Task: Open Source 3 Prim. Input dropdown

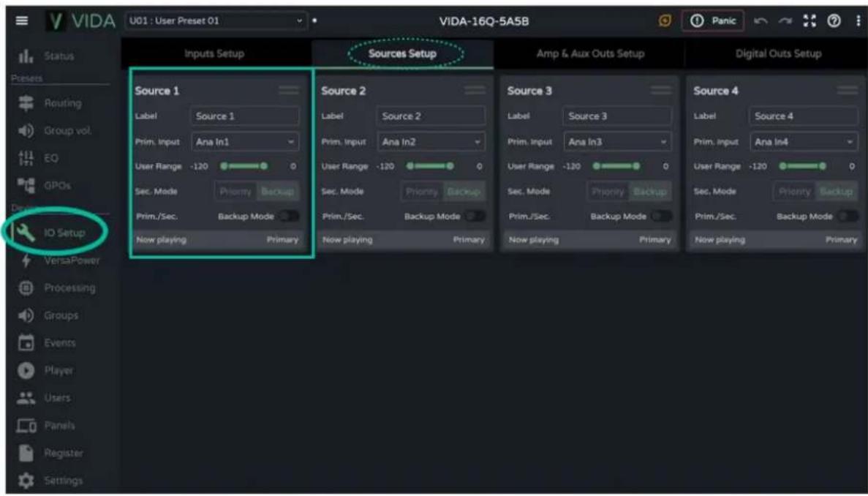Action: (618, 142)
